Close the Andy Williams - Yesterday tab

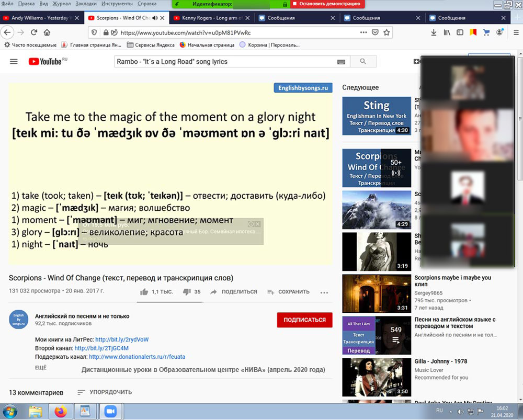click(77, 18)
